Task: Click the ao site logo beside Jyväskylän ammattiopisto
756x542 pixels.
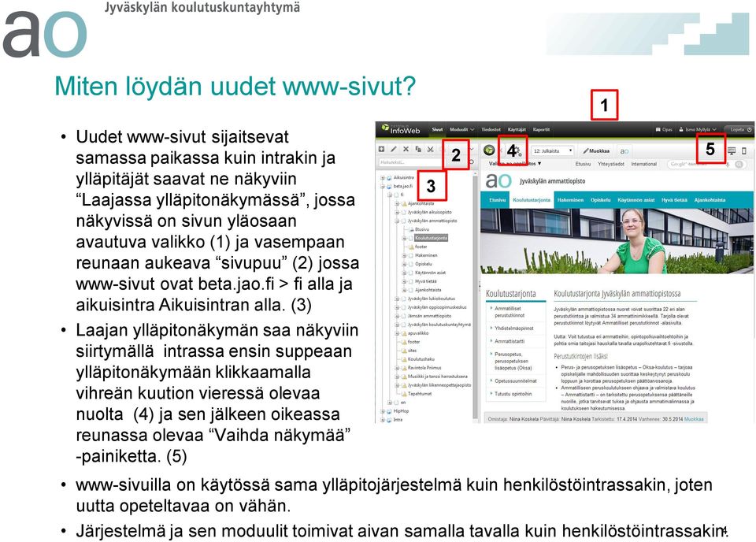Action: pos(498,180)
